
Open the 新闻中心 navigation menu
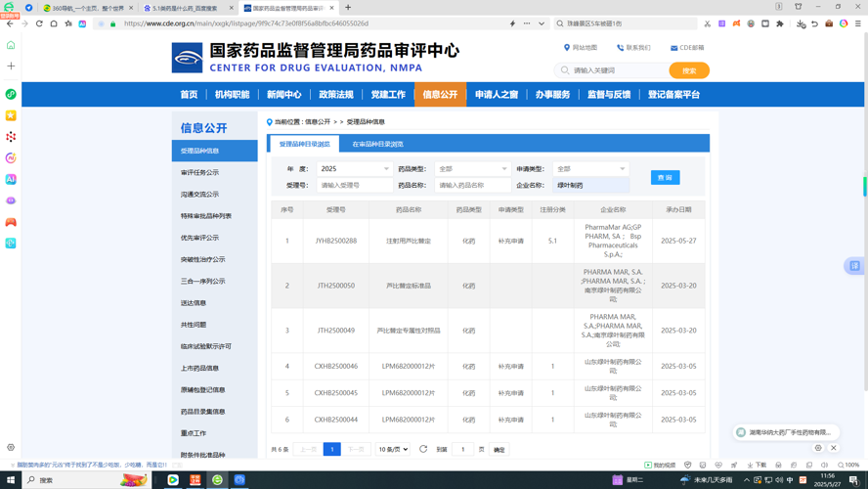click(x=284, y=95)
